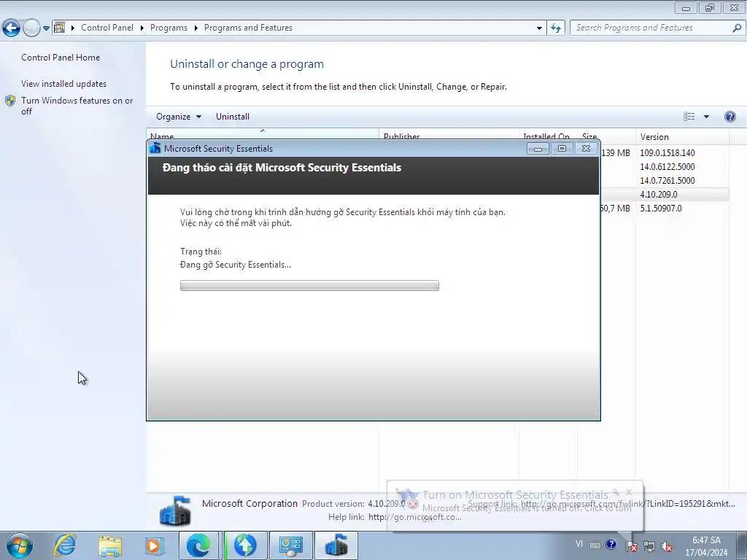Click the Microsoft Security Essentials dialog title icon
Screen dimensions: 747x560
coord(155,148)
